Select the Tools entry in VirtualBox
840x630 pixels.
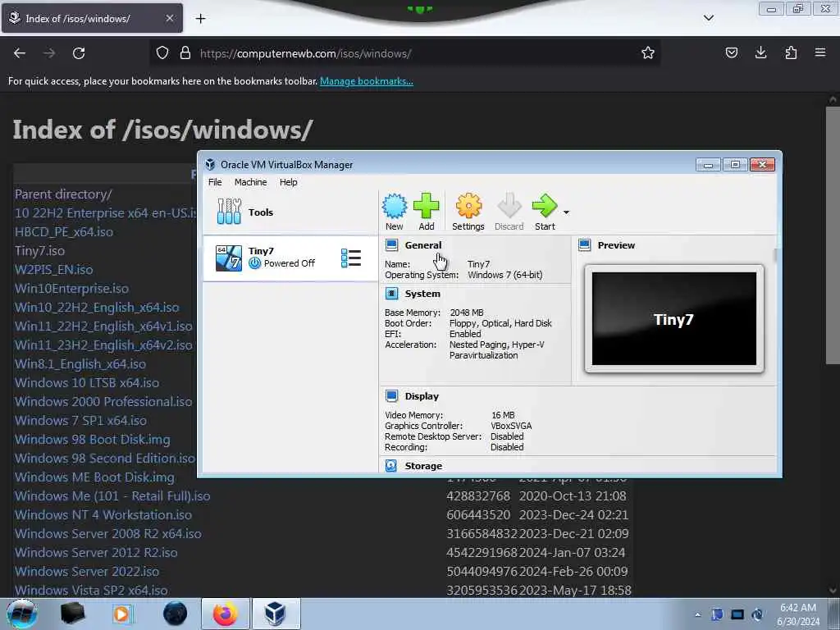pos(290,212)
